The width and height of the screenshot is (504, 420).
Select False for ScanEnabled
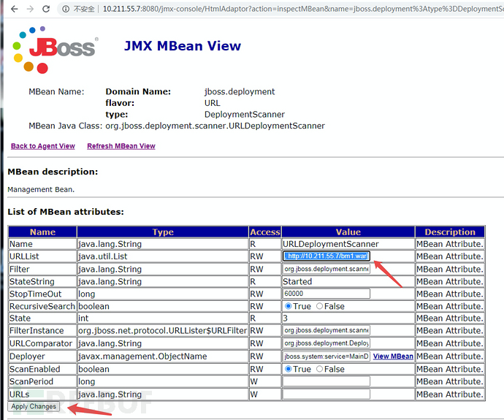pos(320,369)
